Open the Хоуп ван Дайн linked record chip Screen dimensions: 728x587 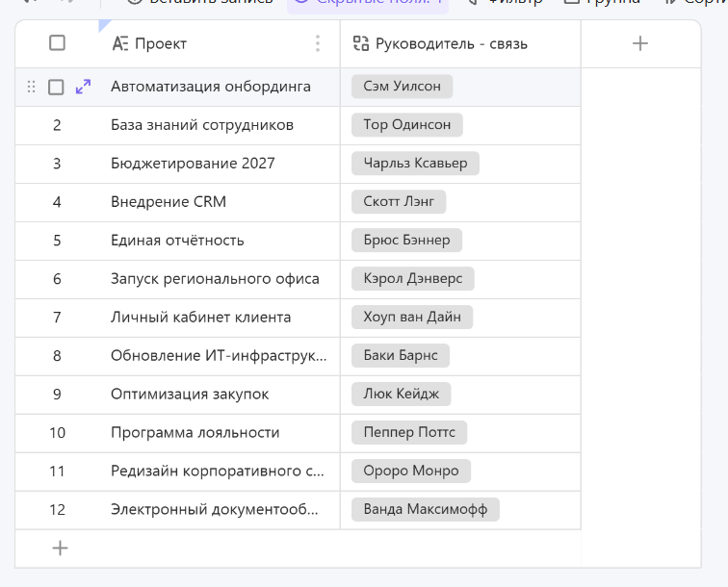pyautogui.click(x=412, y=318)
